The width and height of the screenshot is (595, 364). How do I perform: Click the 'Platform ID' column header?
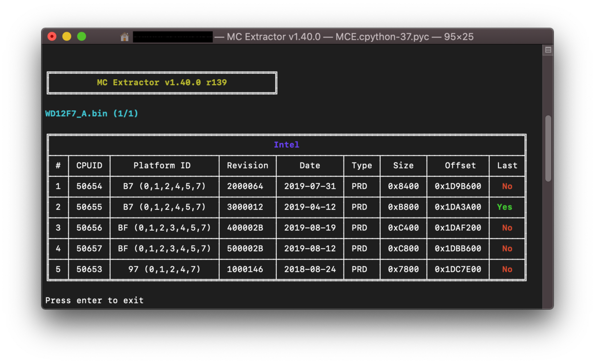point(162,165)
